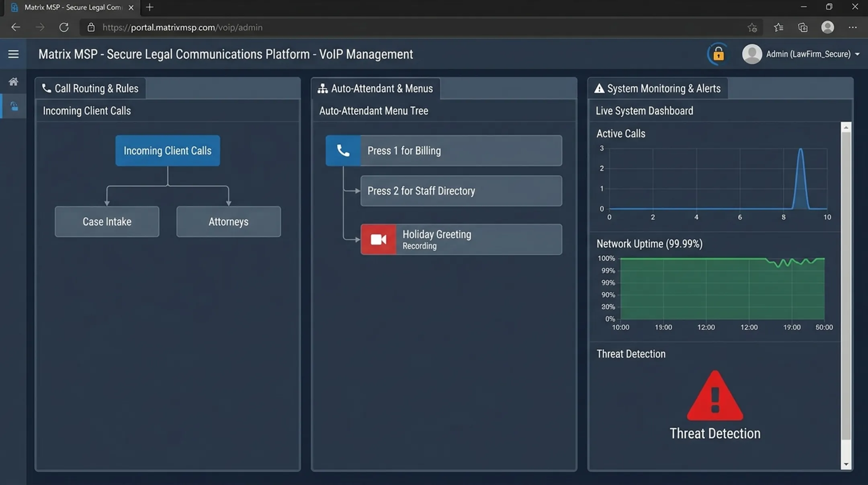Go to the Home sidebar icon
Screen dimensions: 868x485
coord(13,82)
